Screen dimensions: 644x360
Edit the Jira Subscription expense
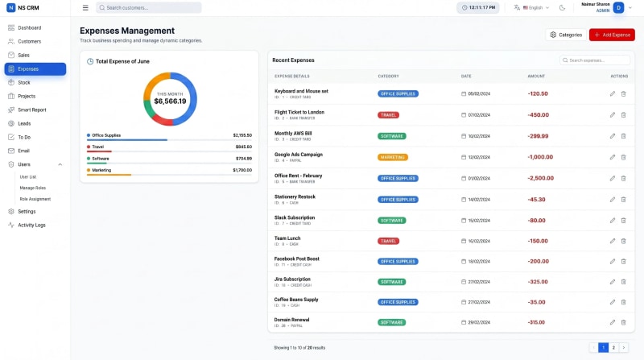[x=613, y=282]
